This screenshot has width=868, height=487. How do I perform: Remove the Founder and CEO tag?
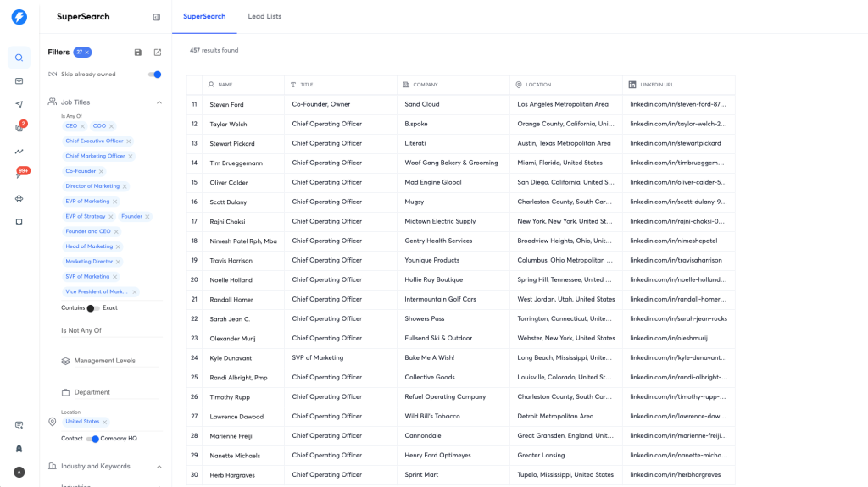tap(116, 231)
